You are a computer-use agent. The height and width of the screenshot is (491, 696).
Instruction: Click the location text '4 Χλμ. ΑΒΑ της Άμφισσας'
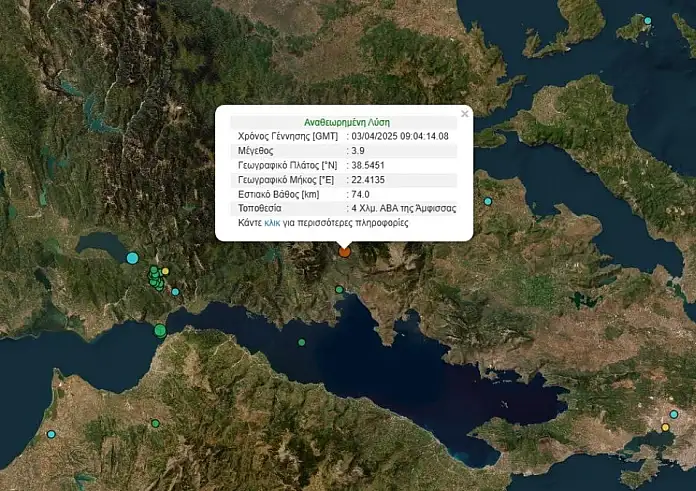[402, 208]
